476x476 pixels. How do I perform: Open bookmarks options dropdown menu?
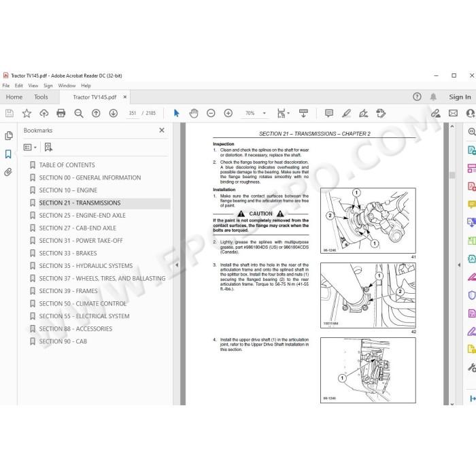click(x=30, y=148)
